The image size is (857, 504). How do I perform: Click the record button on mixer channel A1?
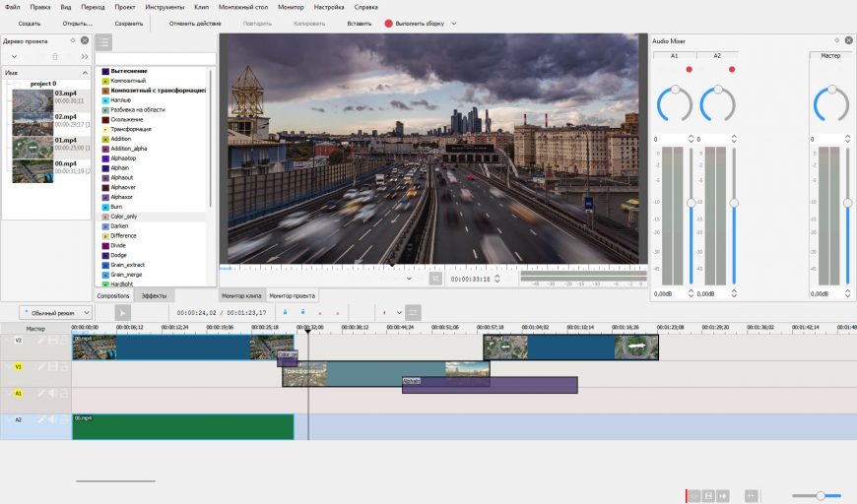(689, 69)
